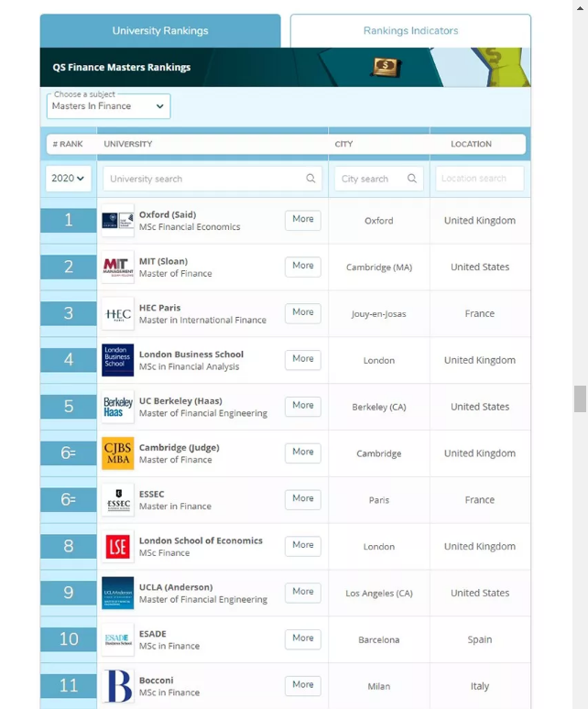Click MSc Financial Economics program text
Image resolution: width=588 pixels, height=709 pixels.
[190, 227]
